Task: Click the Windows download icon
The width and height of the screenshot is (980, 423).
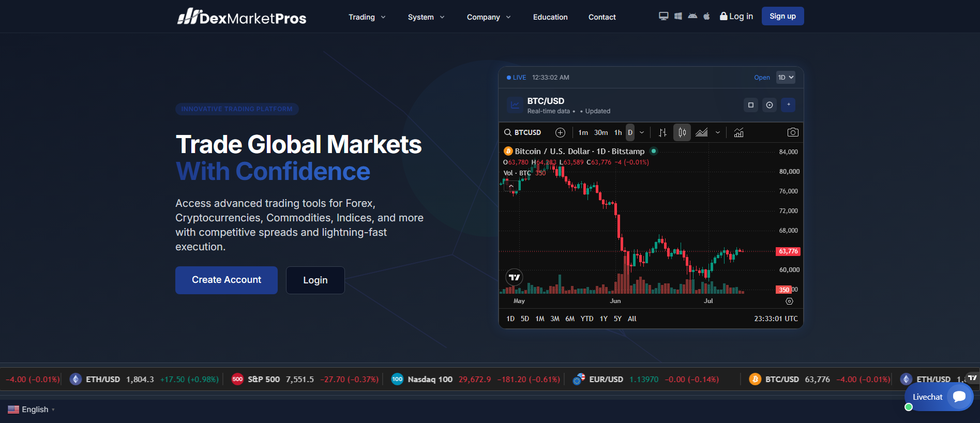Action: 678,16
